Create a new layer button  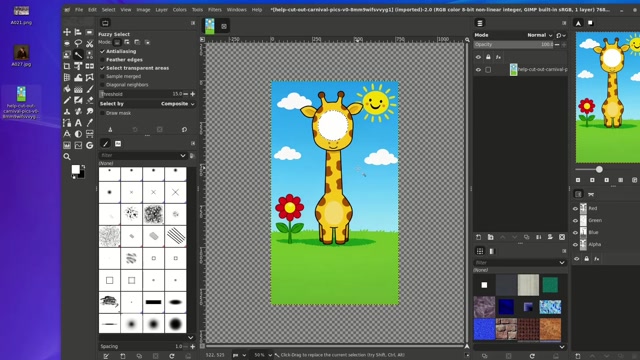tap(478, 237)
